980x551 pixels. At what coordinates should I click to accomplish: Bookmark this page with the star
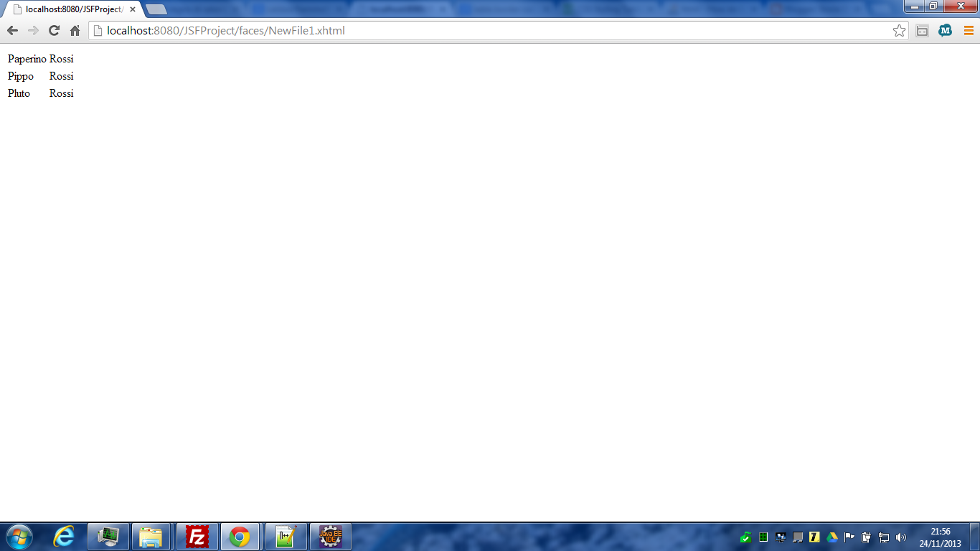pos(899,30)
